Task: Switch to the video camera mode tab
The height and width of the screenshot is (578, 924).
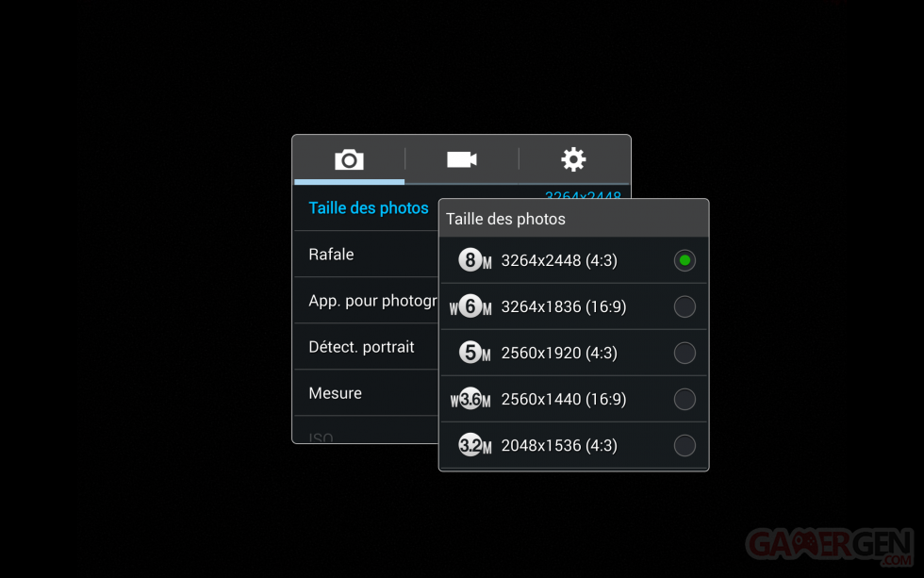Action: pyautogui.click(x=460, y=159)
